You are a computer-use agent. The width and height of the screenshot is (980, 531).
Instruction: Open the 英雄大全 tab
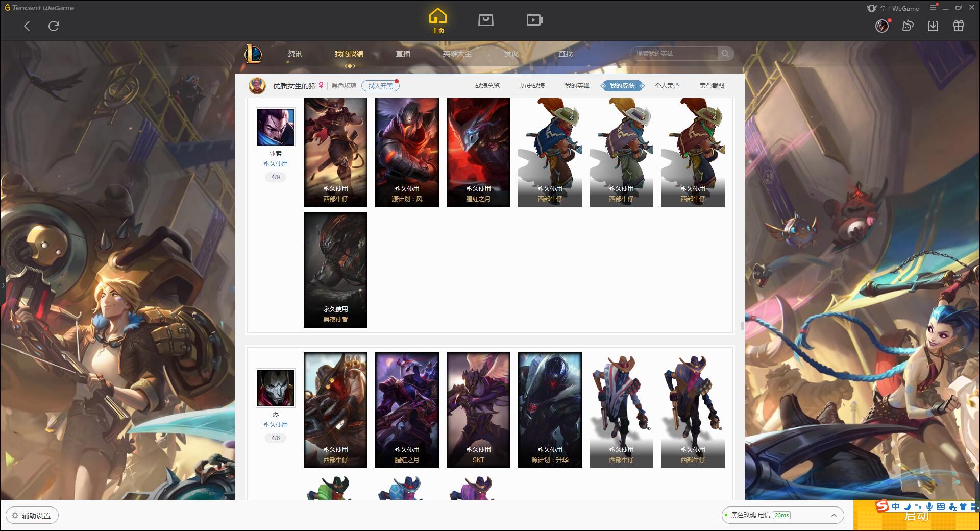pos(457,54)
